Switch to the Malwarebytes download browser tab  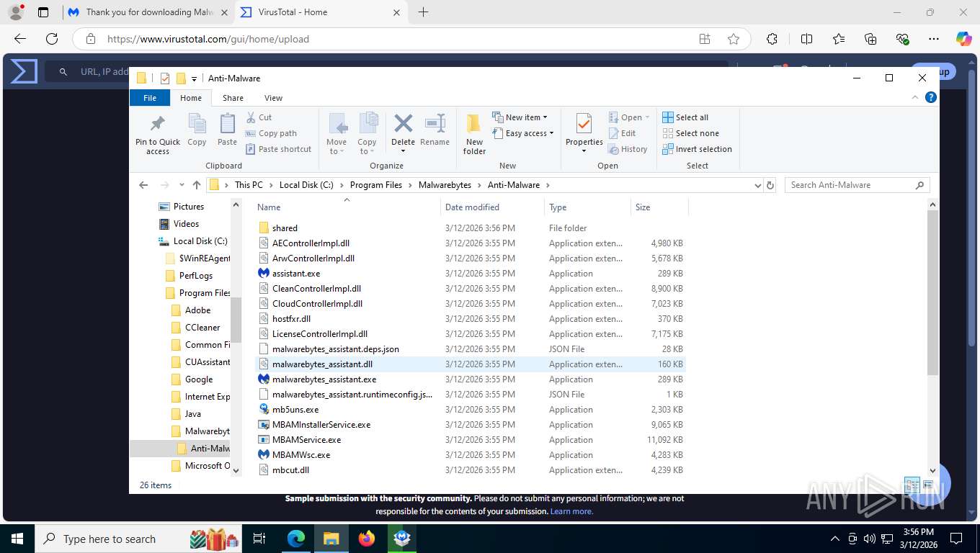(x=148, y=12)
